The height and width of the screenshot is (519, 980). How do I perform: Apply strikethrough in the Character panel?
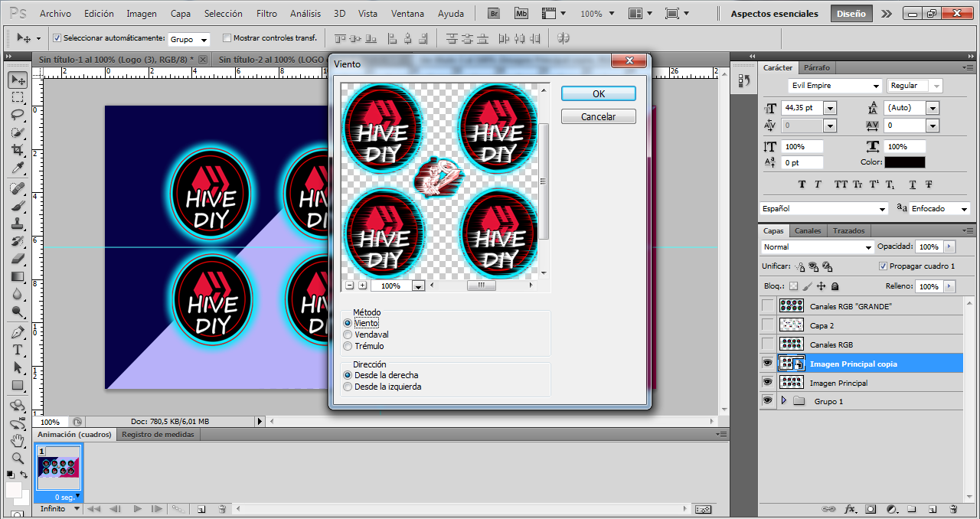coord(929,184)
